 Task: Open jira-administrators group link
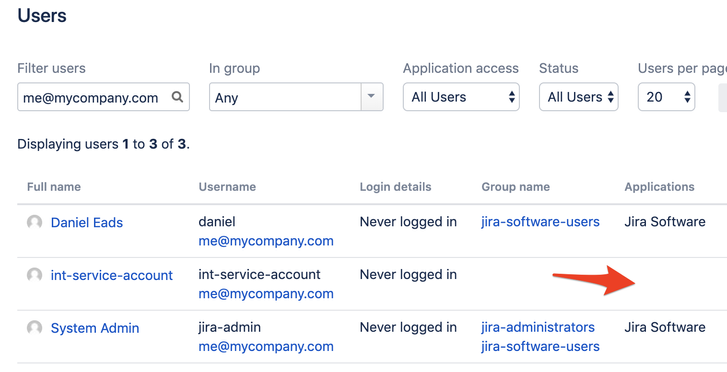[x=538, y=327]
